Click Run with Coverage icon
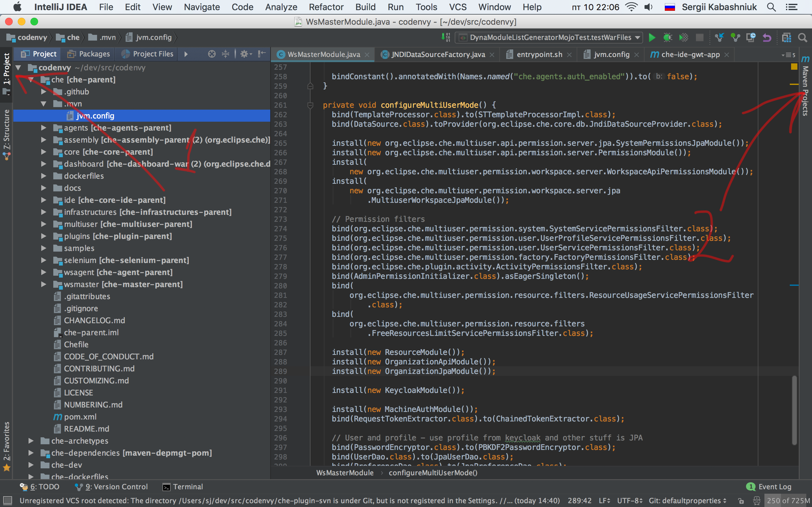Viewport: 812px width, 507px height. tap(684, 38)
